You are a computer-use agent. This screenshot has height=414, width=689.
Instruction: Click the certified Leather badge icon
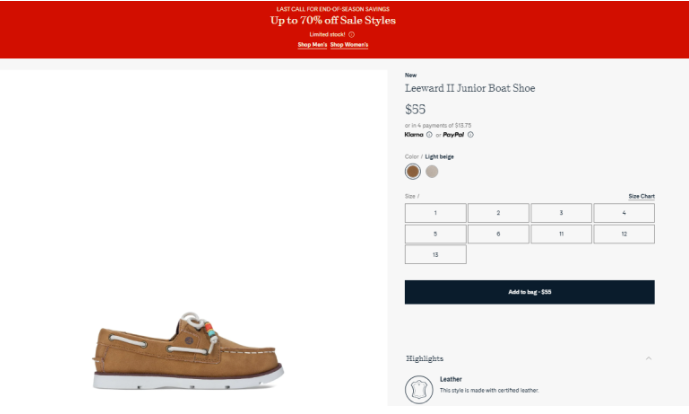[418, 388]
